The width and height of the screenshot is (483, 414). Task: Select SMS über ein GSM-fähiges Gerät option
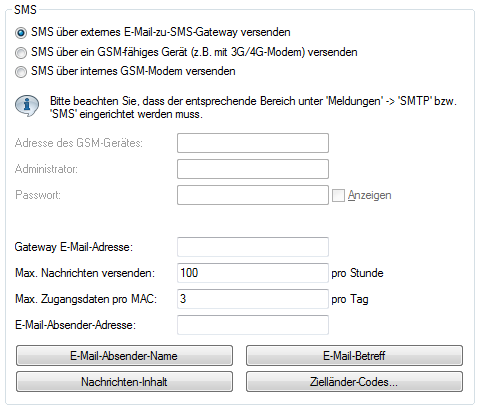pos(21,53)
